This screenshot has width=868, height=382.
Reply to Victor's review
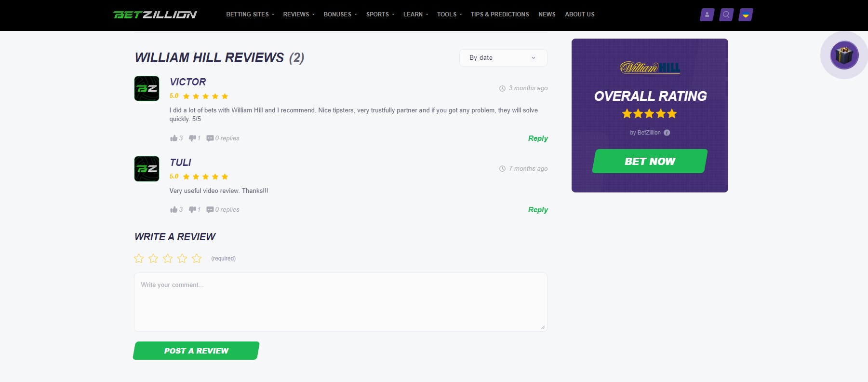click(538, 138)
